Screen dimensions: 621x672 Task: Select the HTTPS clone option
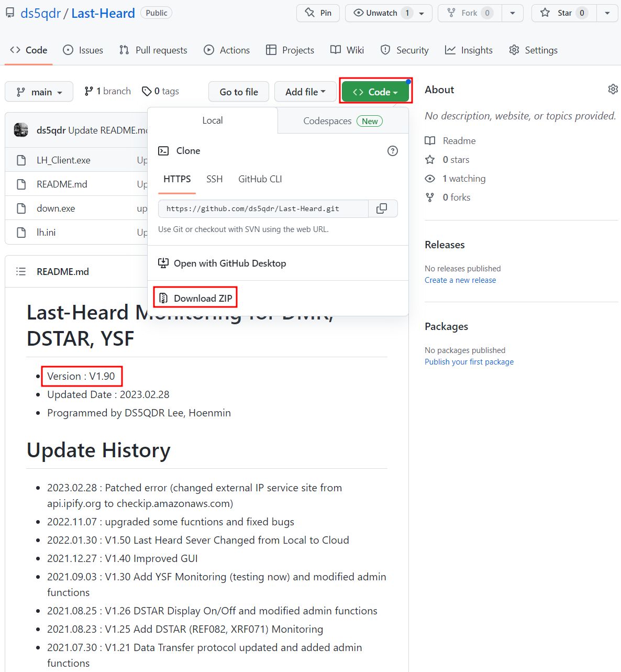[177, 179]
